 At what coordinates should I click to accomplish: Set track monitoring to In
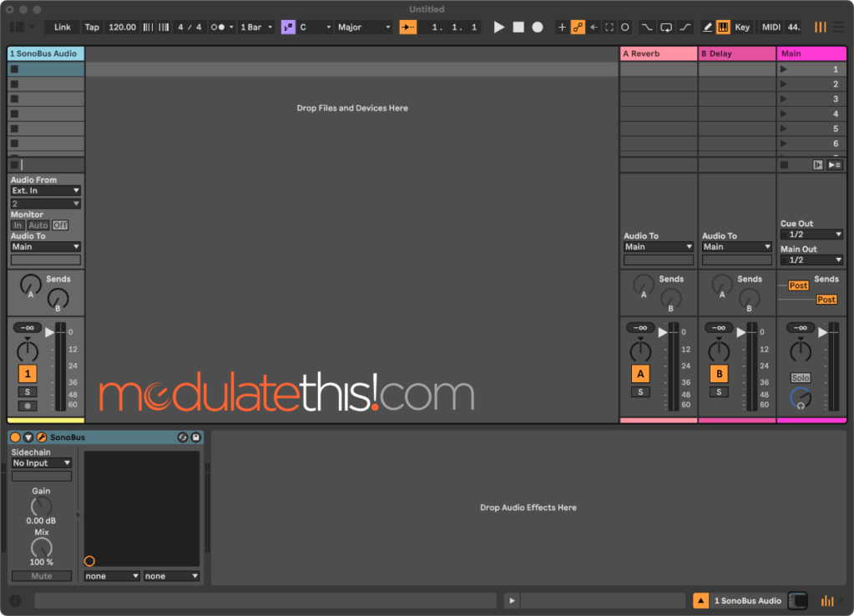click(x=17, y=225)
